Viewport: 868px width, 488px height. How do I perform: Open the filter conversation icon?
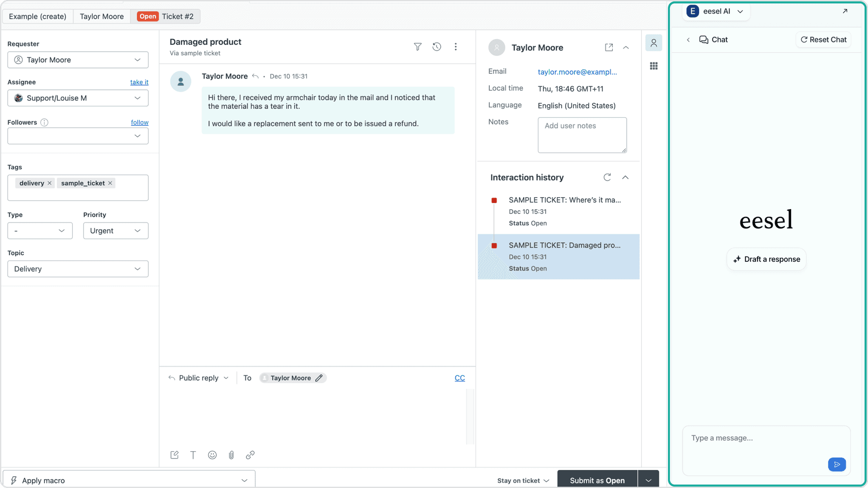[417, 46]
